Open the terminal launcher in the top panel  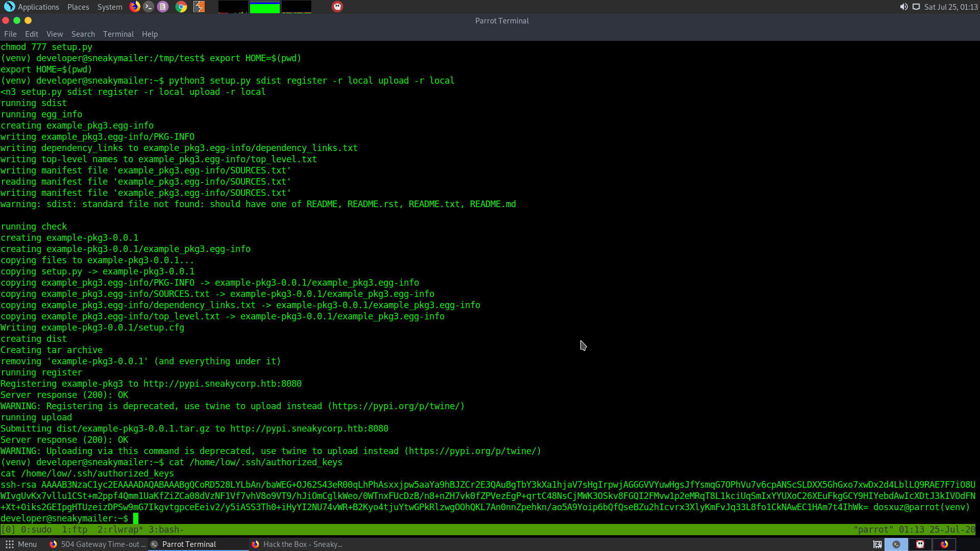149,7
